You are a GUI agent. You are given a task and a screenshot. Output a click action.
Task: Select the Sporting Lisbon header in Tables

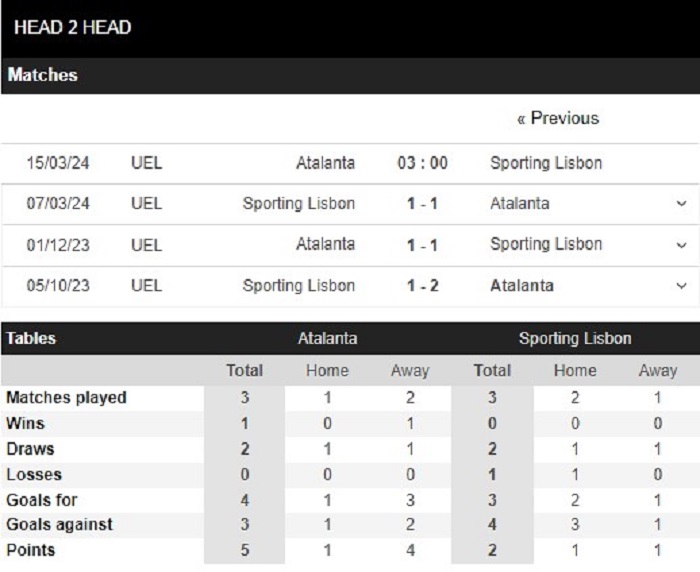point(575,338)
